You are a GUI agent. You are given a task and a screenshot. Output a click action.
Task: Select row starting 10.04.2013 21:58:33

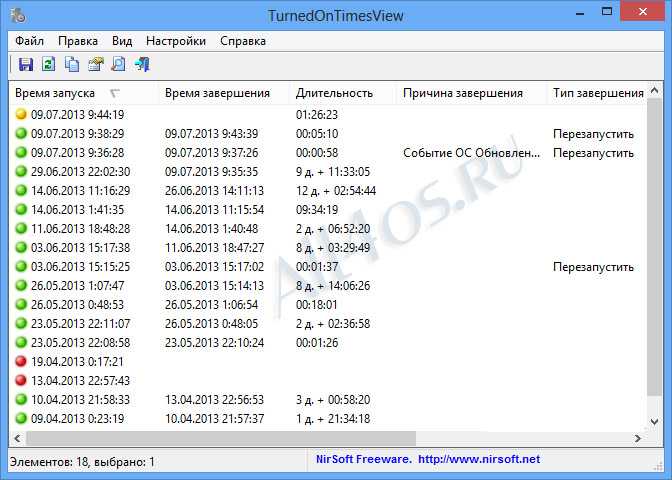pyautogui.click(x=328, y=399)
